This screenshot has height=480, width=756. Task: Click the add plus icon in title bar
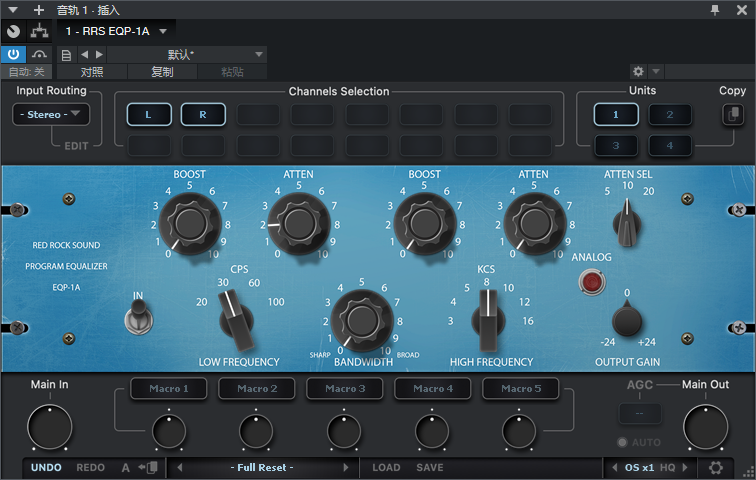click(x=39, y=9)
